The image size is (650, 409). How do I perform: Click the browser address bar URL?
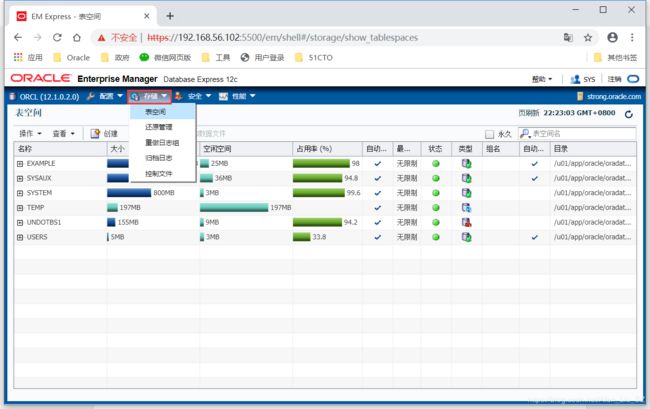(282, 38)
